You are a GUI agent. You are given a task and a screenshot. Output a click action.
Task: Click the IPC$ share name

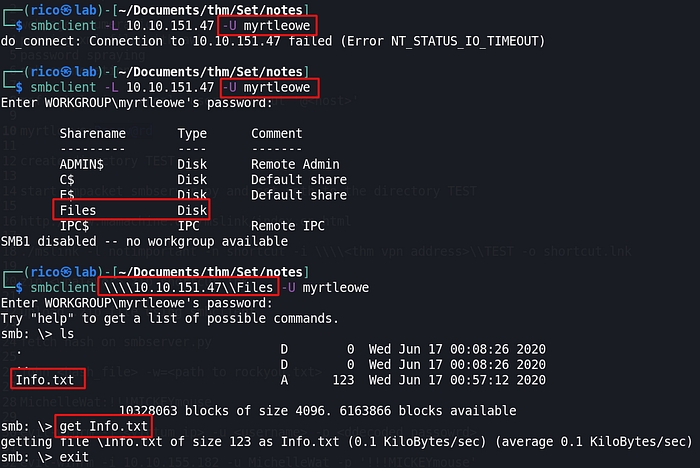[x=76, y=226]
